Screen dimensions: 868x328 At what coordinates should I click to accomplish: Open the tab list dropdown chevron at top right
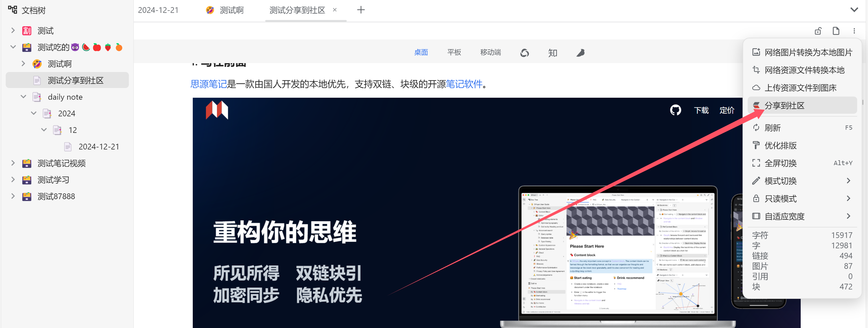point(854,10)
